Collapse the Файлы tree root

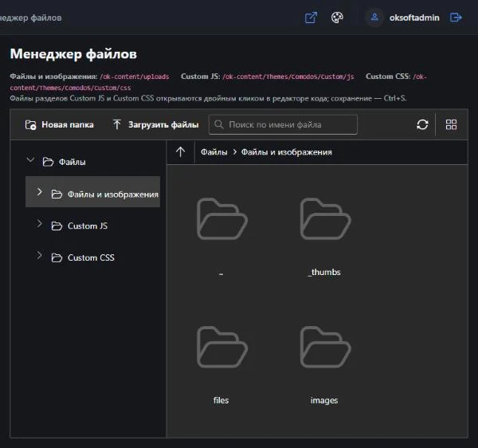30,159
